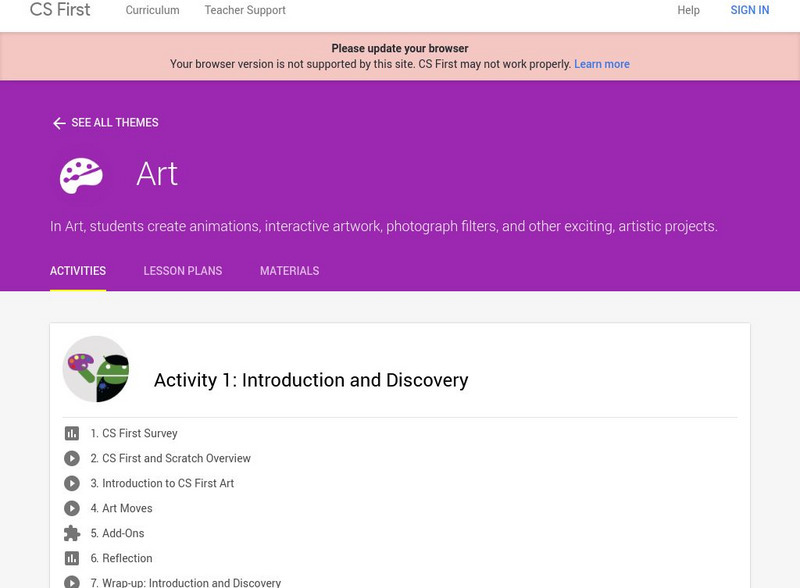
Task: Click the Activity 1 round thumbnail image
Action: click(x=96, y=369)
